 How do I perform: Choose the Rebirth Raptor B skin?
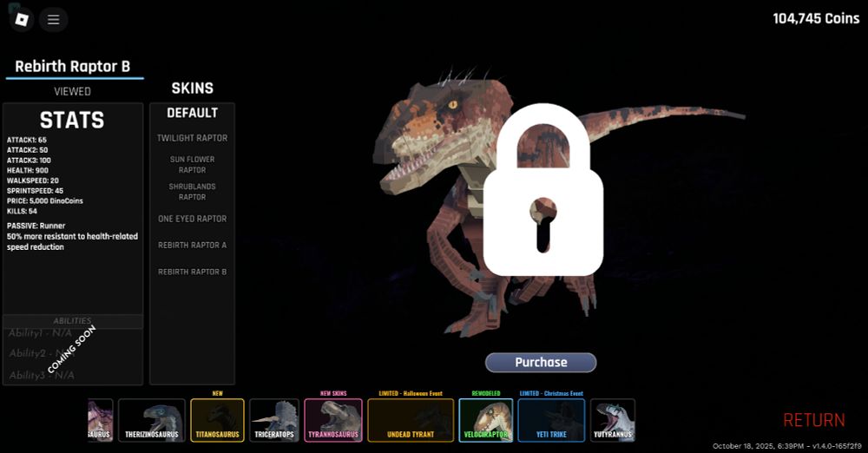pos(192,272)
